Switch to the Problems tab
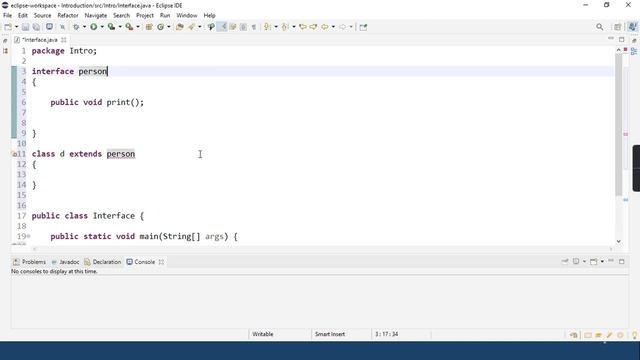Viewport: 640px width, 360px height. (x=29, y=262)
